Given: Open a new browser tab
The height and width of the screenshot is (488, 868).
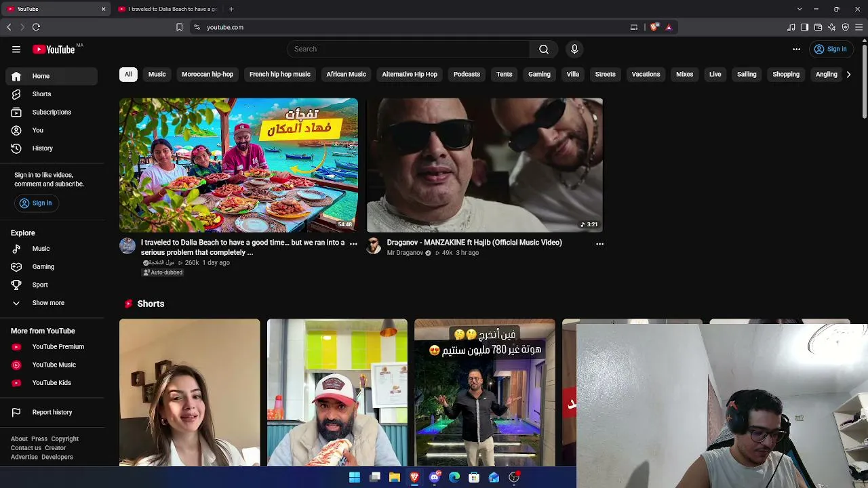Looking at the screenshot, I should 231,9.
